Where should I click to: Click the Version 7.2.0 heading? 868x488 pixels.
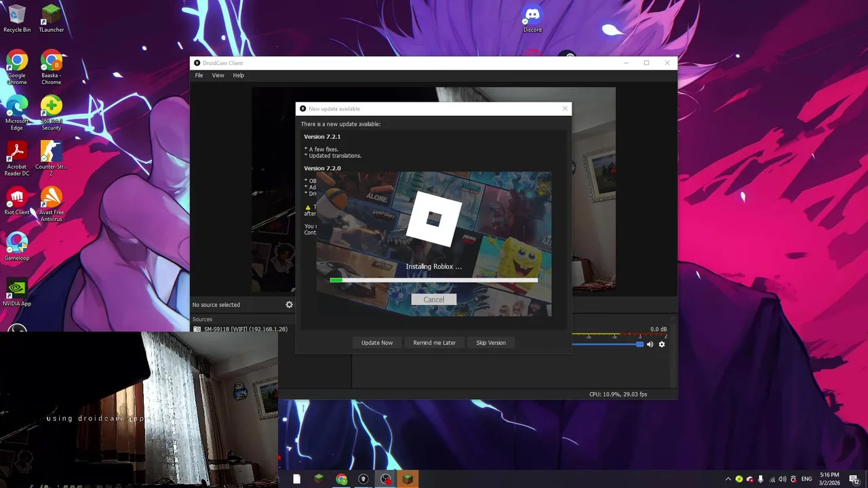[x=322, y=168]
